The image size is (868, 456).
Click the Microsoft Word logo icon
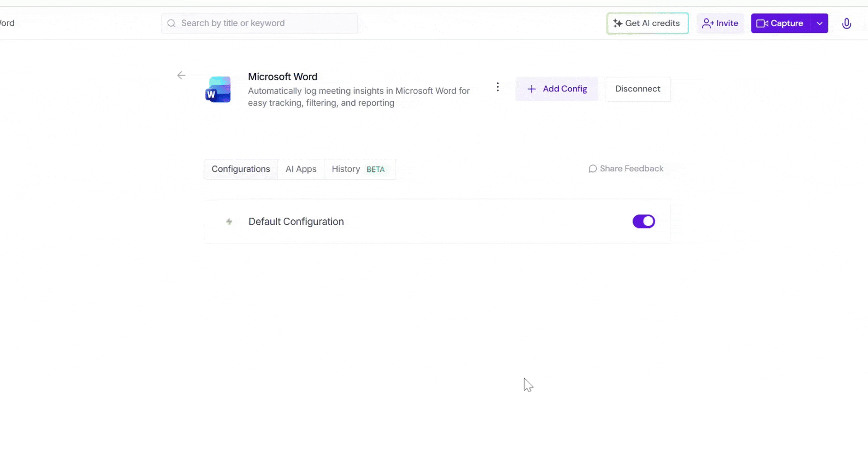(218, 90)
